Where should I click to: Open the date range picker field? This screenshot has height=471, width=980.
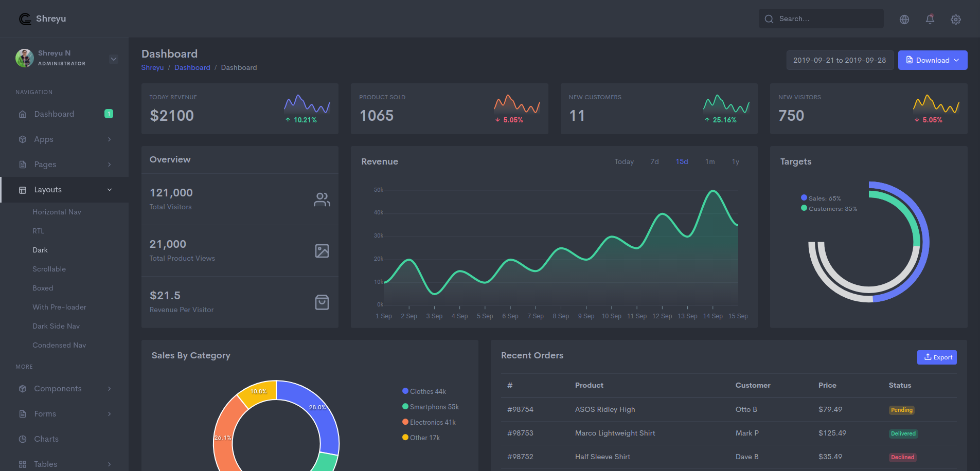840,60
